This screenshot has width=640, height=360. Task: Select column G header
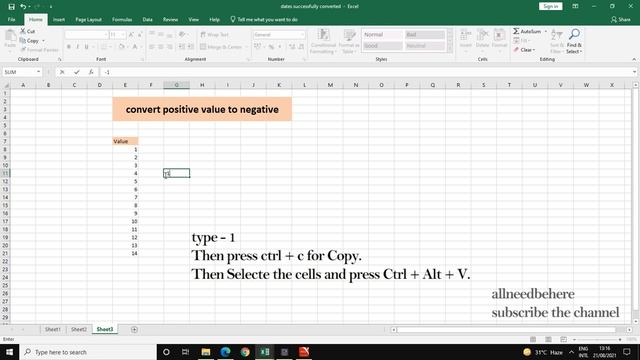[176, 85]
